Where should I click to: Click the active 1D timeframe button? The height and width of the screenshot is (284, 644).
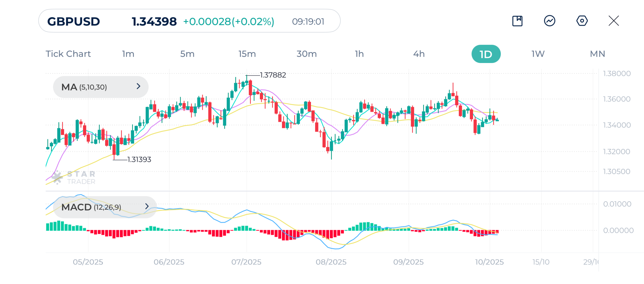tap(486, 54)
